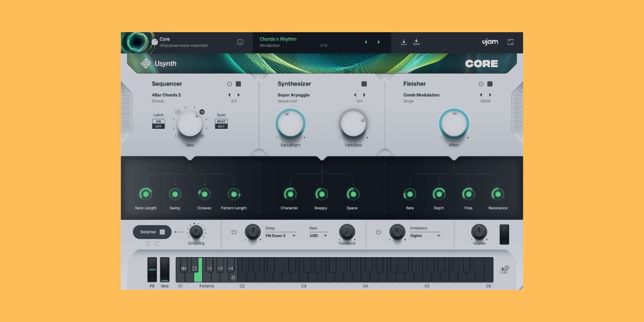Expand the Ambience Digital dropdown
This screenshot has height=322, width=644.
425,236
